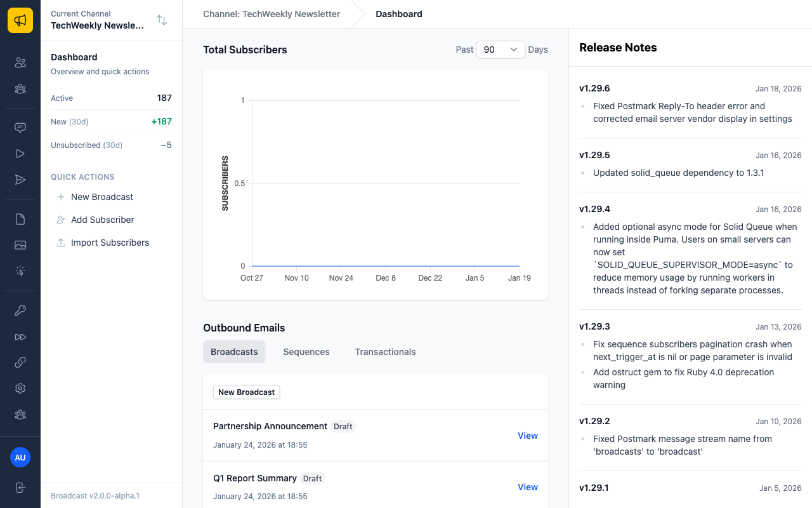The width and height of the screenshot is (812, 508).
Task: Select Add Subscriber quick action
Action: click(x=103, y=220)
